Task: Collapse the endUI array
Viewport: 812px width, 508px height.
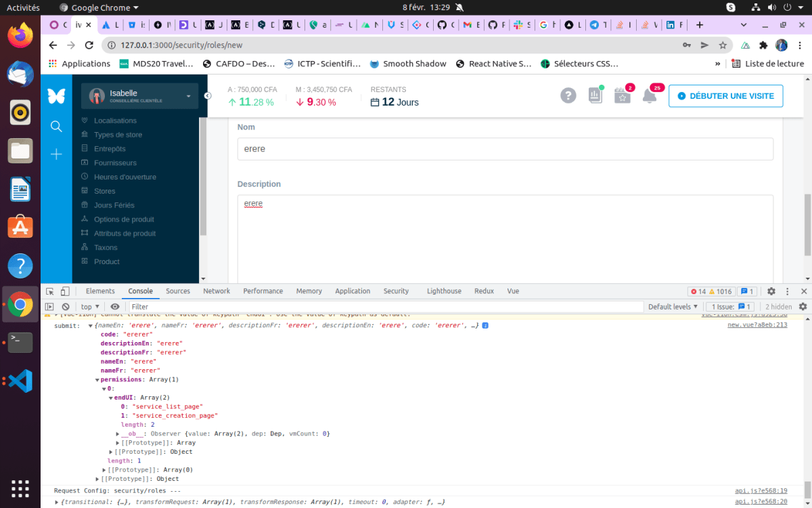Action: pyautogui.click(x=111, y=398)
